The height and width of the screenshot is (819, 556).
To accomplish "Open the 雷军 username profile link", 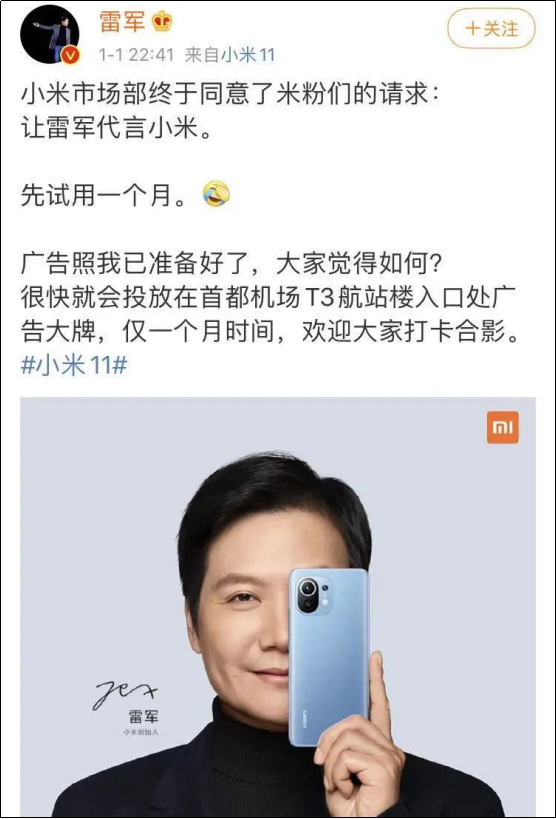I will 122,22.
